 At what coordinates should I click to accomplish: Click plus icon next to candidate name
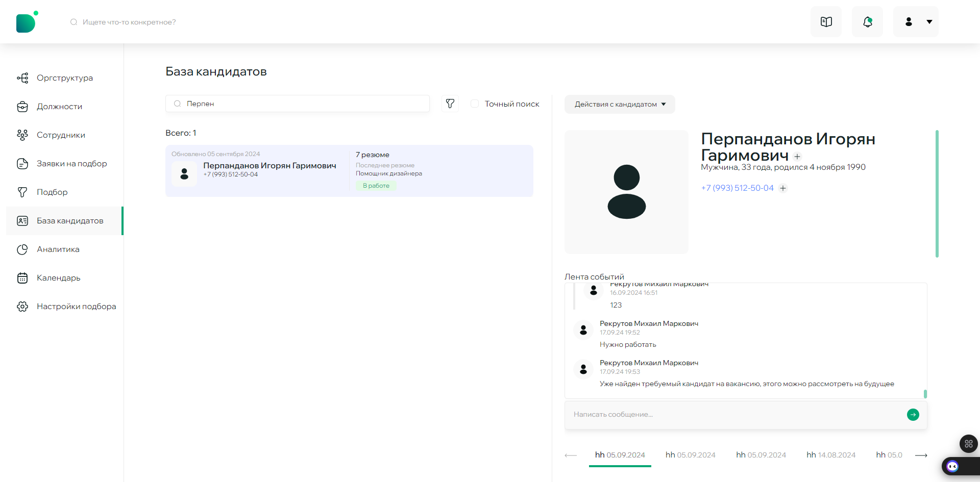tap(797, 157)
